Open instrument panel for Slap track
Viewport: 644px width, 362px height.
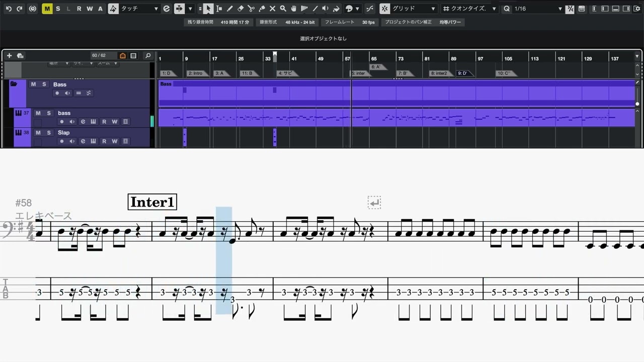coord(93,141)
